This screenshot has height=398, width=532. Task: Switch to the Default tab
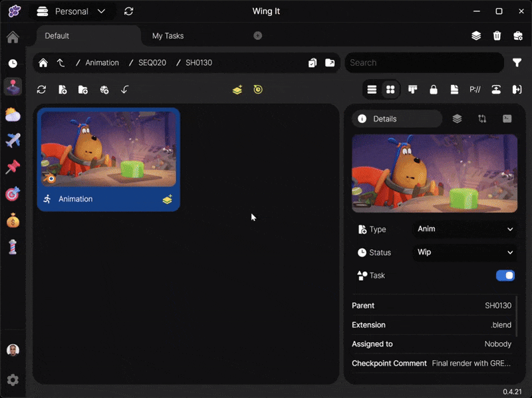(x=88, y=36)
